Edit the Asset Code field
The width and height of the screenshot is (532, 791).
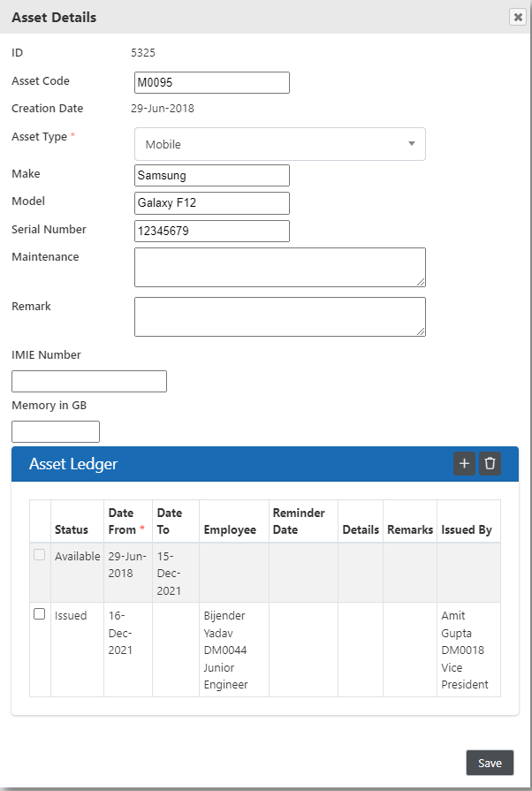pyautogui.click(x=212, y=83)
